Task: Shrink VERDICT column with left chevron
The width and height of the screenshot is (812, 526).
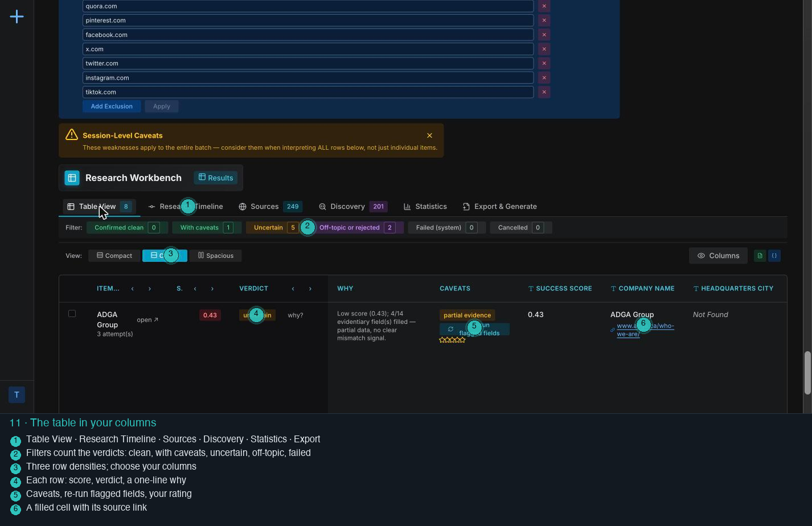Action: click(x=293, y=289)
